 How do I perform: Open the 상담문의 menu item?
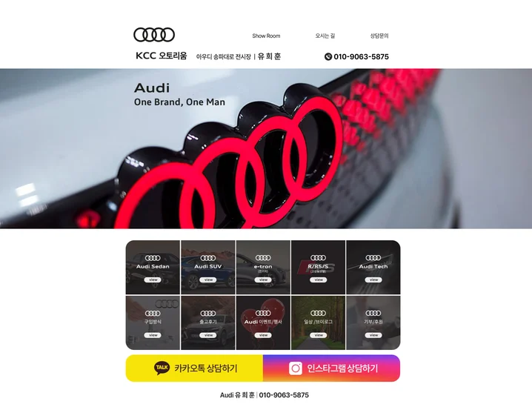[379, 36]
